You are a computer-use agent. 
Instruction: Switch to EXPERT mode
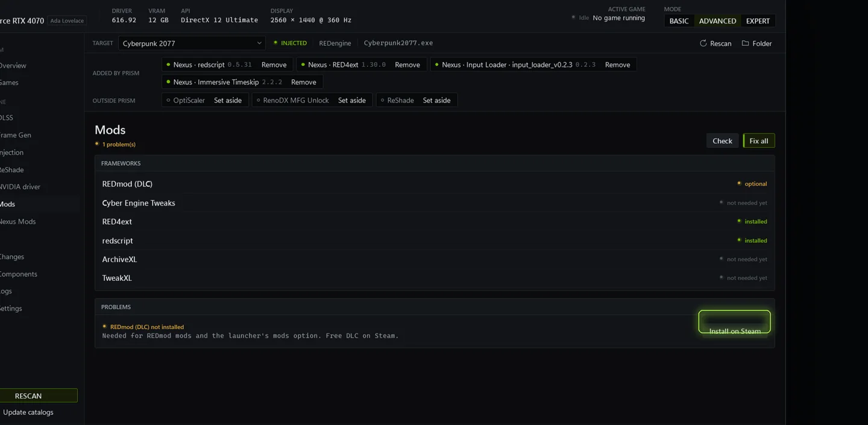point(758,20)
